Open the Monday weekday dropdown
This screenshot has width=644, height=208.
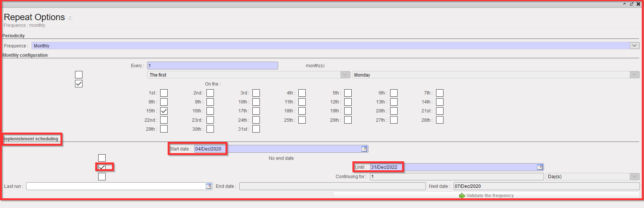(x=634, y=75)
